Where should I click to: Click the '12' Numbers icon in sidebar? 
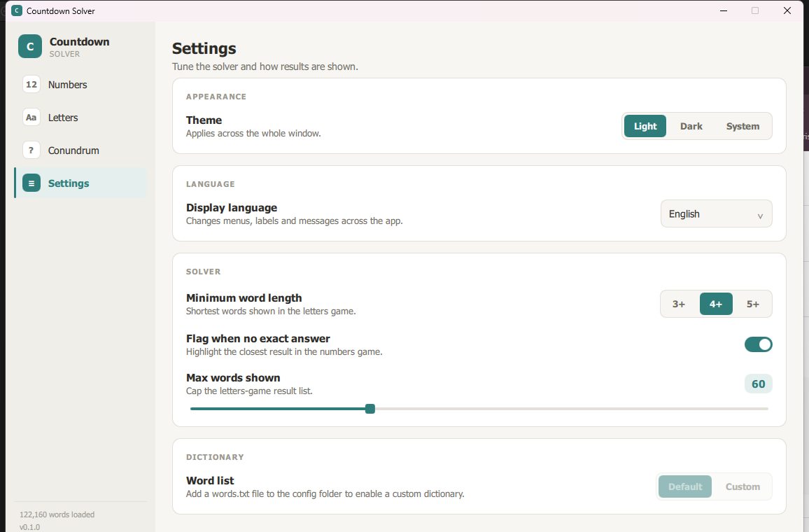(31, 84)
